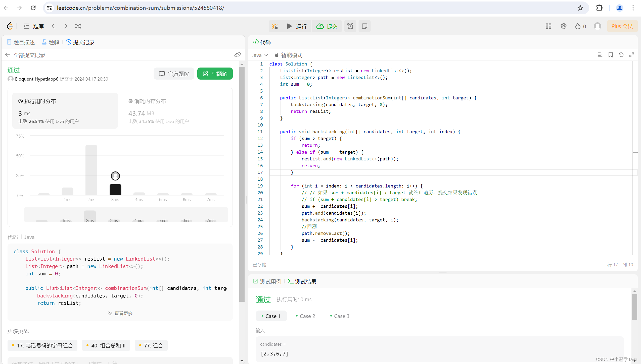Open the 题库 problem list panel

(x=34, y=26)
